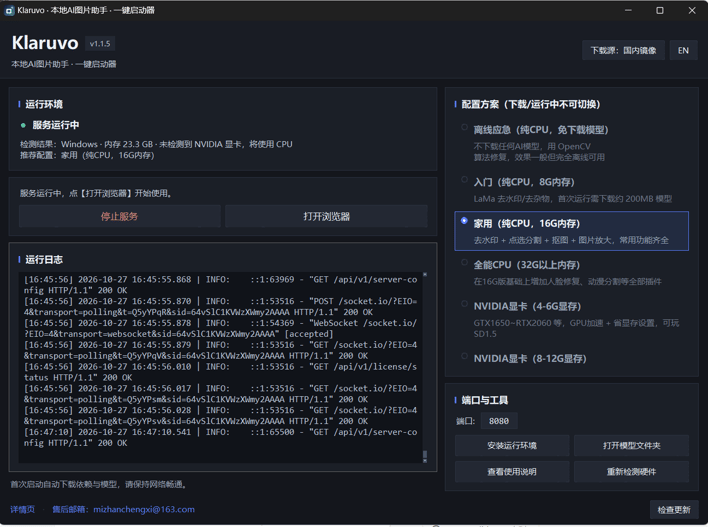Switch download source via 下载源: 国内镜像
This screenshot has height=527, width=708.
[x=624, y=51]
